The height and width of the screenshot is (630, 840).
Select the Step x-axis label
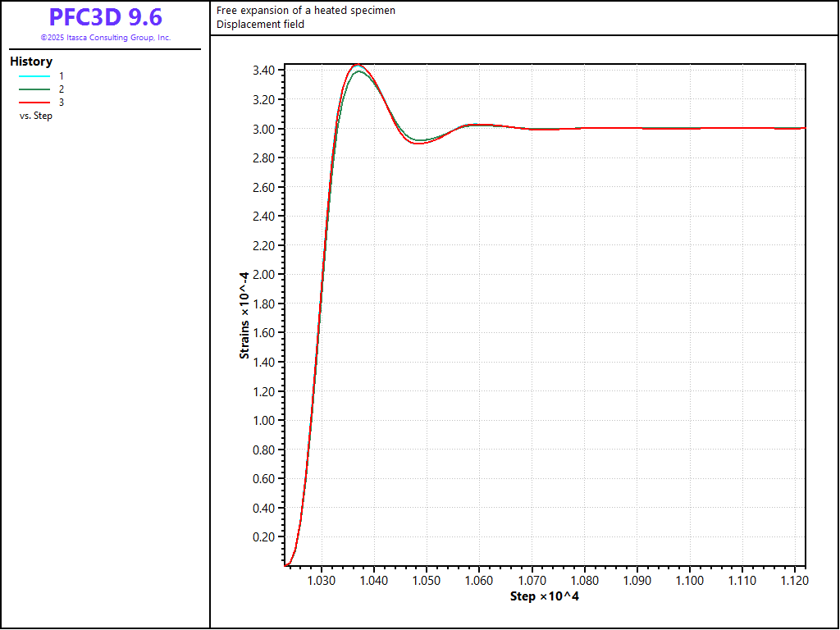(x=544, y=596)
